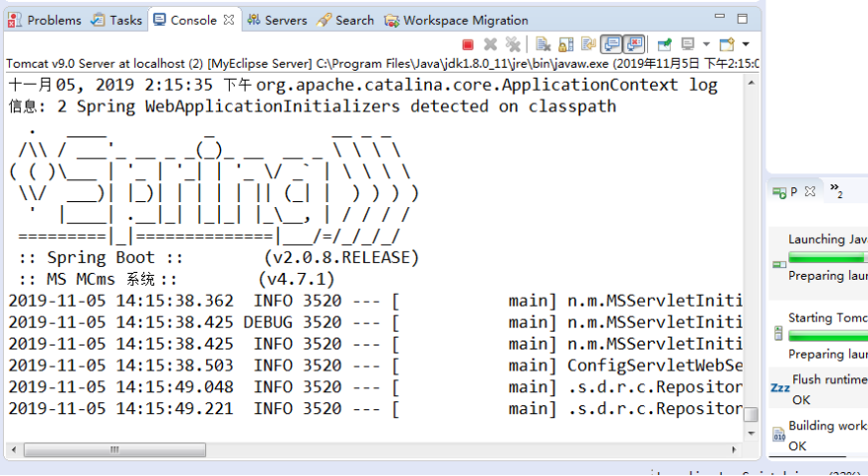Open Display Selected Console dropdown arrow

click(706, 44)
